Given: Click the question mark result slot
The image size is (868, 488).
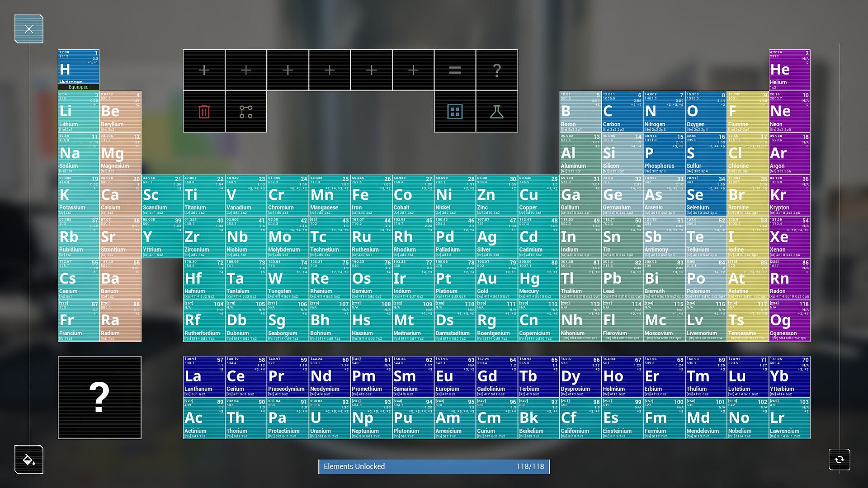Looking at the screenshot, I should click(x=496, y=70).
